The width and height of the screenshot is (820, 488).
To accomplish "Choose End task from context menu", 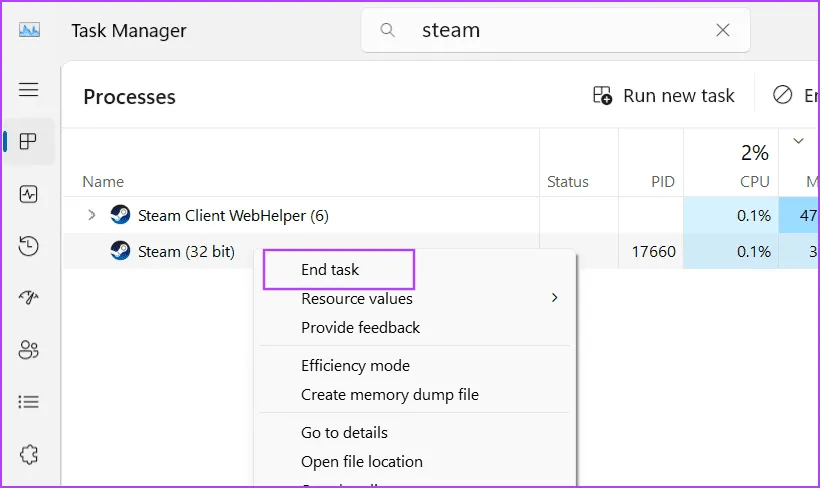I will pos(330,269).
